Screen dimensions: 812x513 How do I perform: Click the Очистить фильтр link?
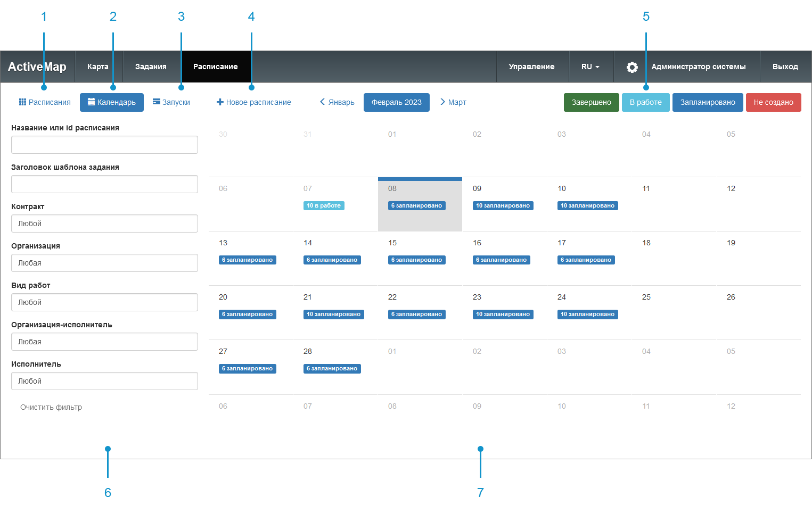click(51, 407)
